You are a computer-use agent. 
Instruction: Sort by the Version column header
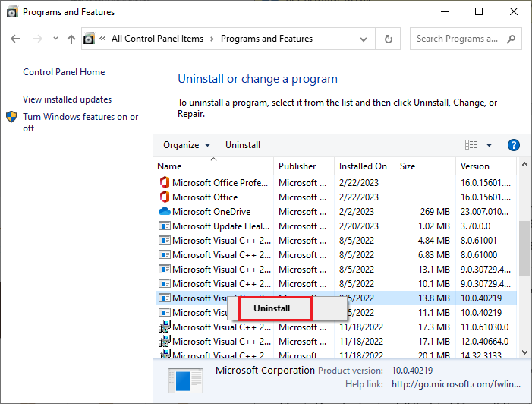click(486, 166)
